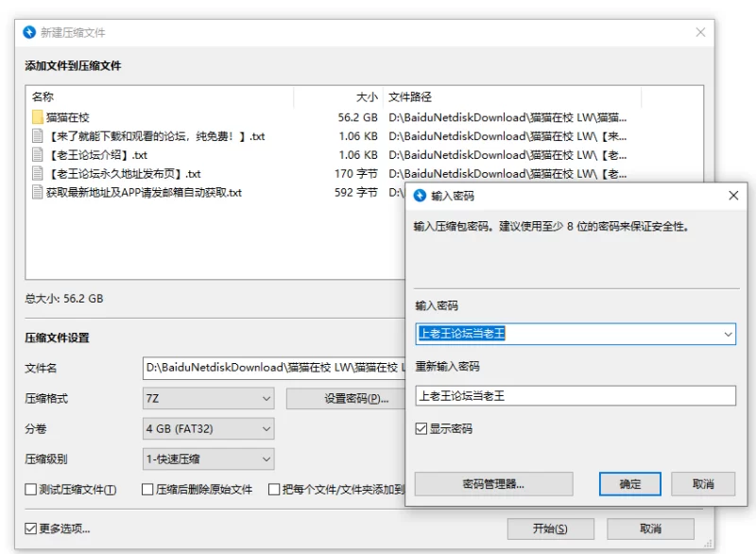This screenshot has width=756, height=554.
Task: Click the icon in the 输入密码 dialog title
Action: click(421, 196)
